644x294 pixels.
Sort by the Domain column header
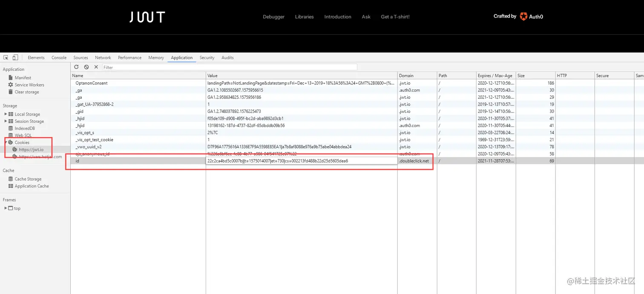(x=417, y=75)
